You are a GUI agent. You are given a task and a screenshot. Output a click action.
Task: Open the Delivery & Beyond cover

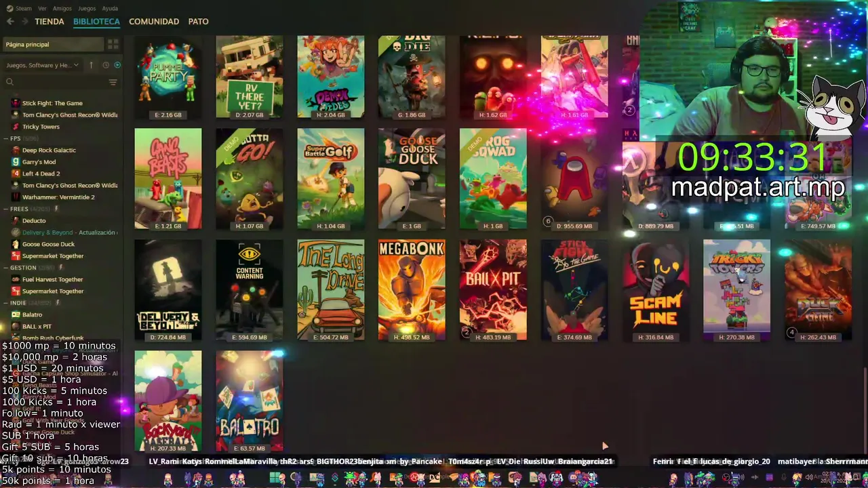[x=168, y=290]
